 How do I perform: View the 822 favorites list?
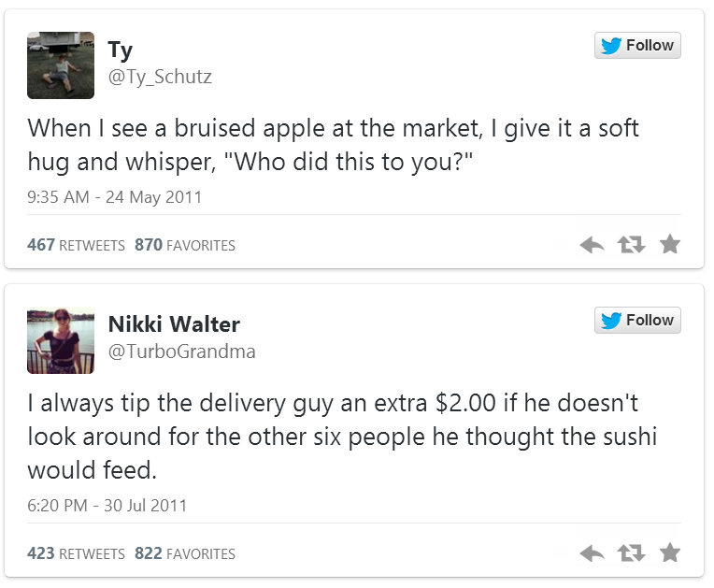[185, 553]
